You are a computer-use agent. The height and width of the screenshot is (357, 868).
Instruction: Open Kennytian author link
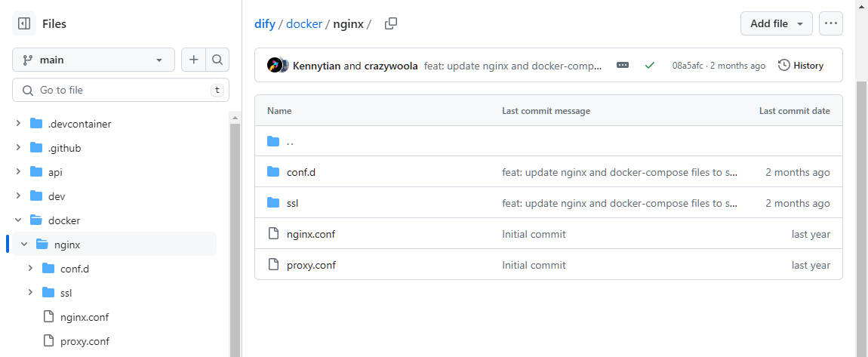tap(317, 66)
